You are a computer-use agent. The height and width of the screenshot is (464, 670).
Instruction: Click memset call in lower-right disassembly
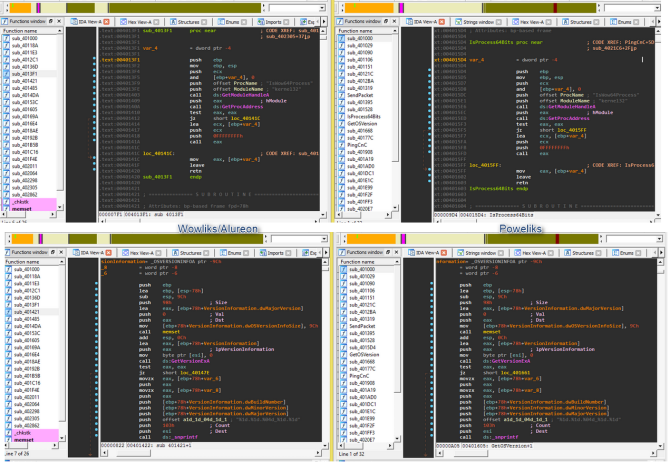tap(491, 332)
